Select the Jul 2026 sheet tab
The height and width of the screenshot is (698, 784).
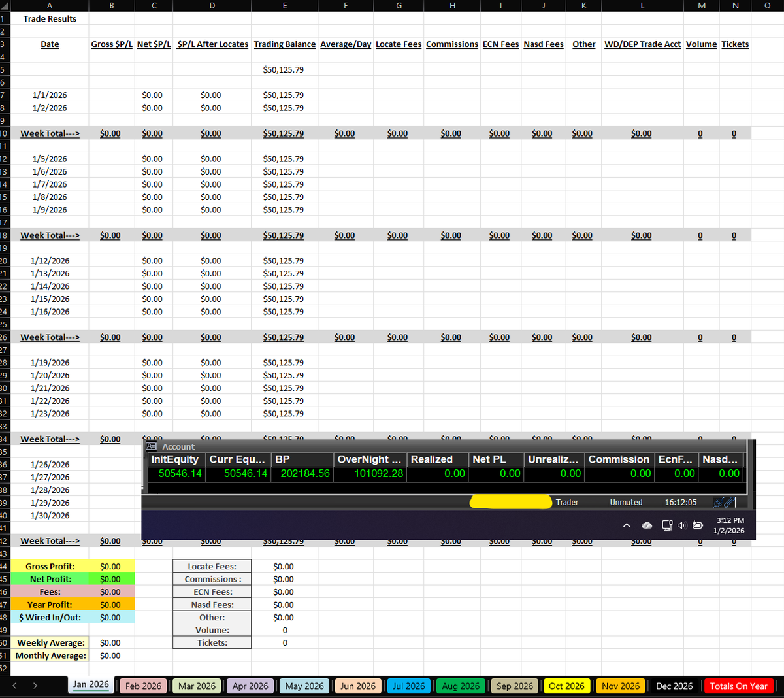pos(409,686)
